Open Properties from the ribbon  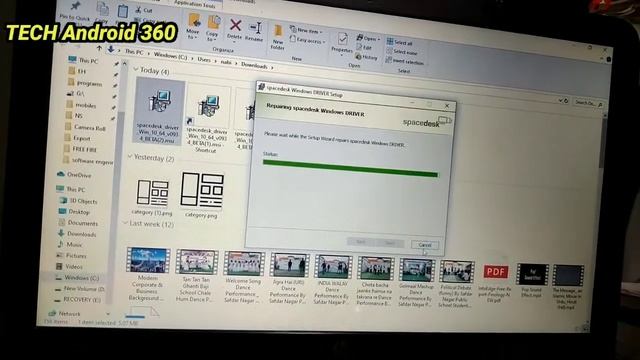coord(342,43)
